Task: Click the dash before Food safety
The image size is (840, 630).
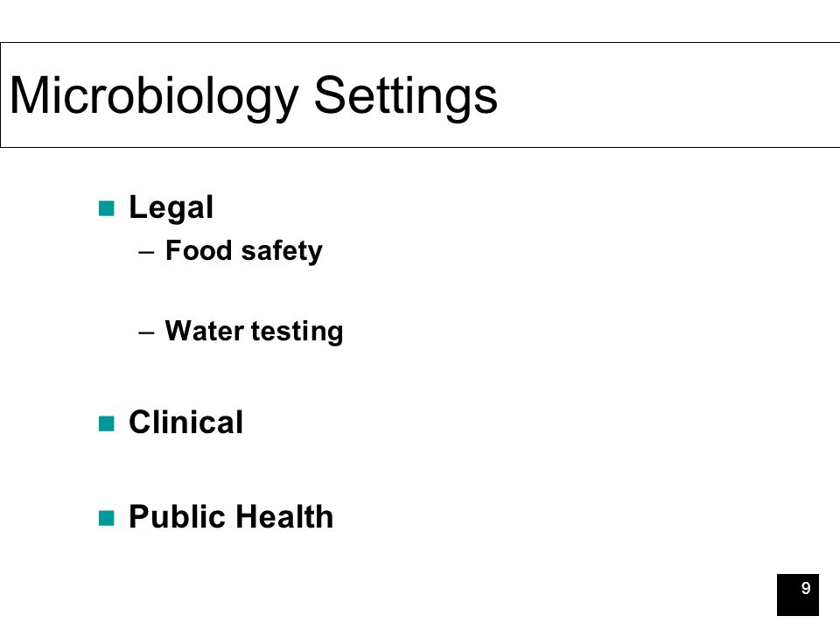Action: [x=146, y=252]
